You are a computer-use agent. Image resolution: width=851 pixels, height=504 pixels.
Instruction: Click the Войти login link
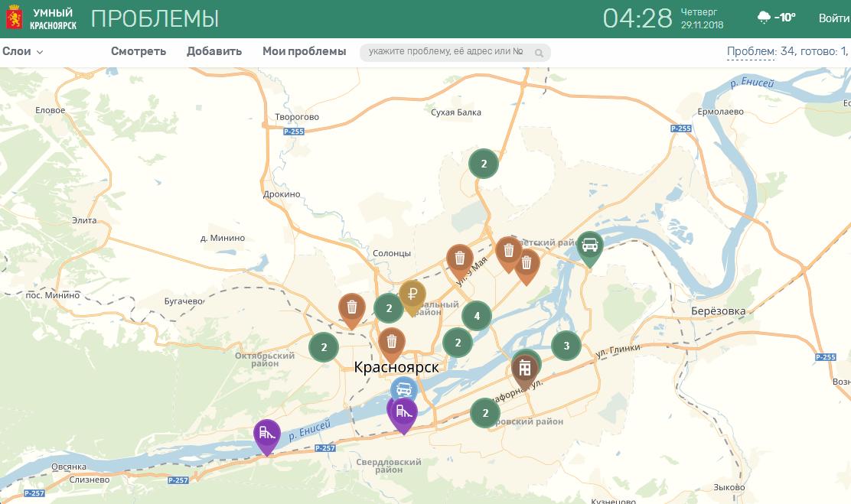(x=834, y=18)
